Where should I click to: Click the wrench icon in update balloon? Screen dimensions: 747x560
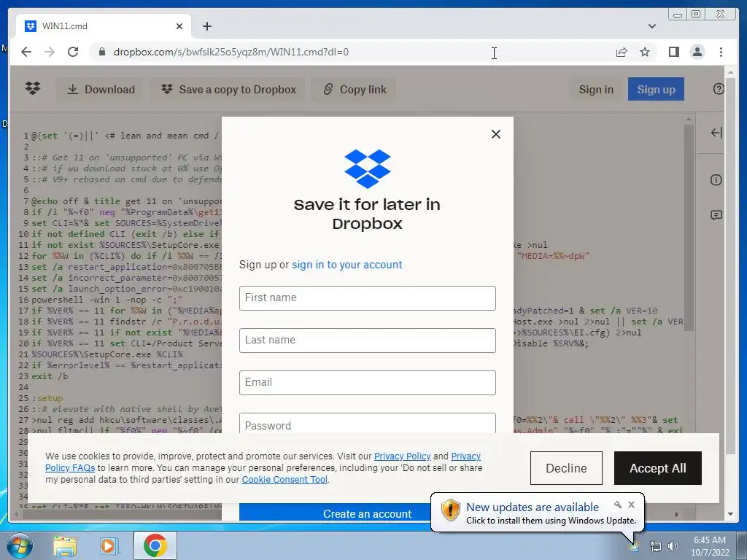pos(618,505)
